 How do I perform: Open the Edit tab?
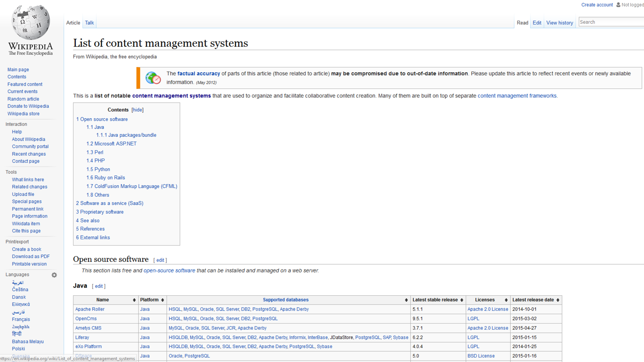[x=537, y=23]
